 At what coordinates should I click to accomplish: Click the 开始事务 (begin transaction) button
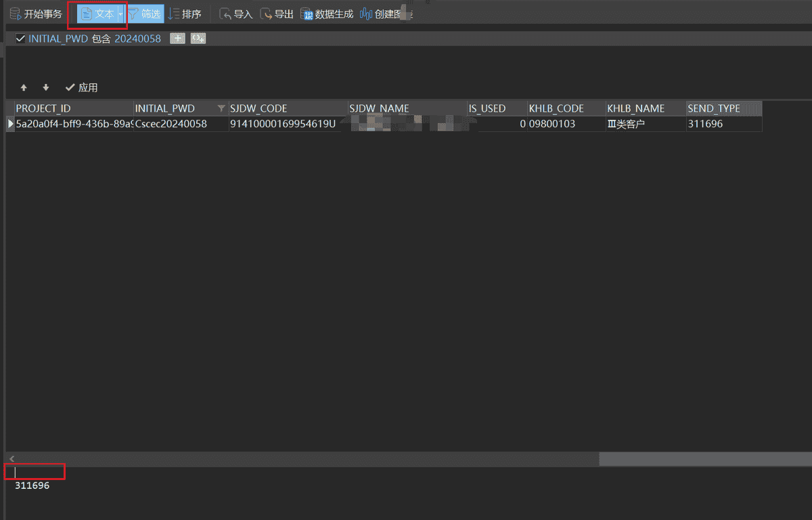pos(37,14)
